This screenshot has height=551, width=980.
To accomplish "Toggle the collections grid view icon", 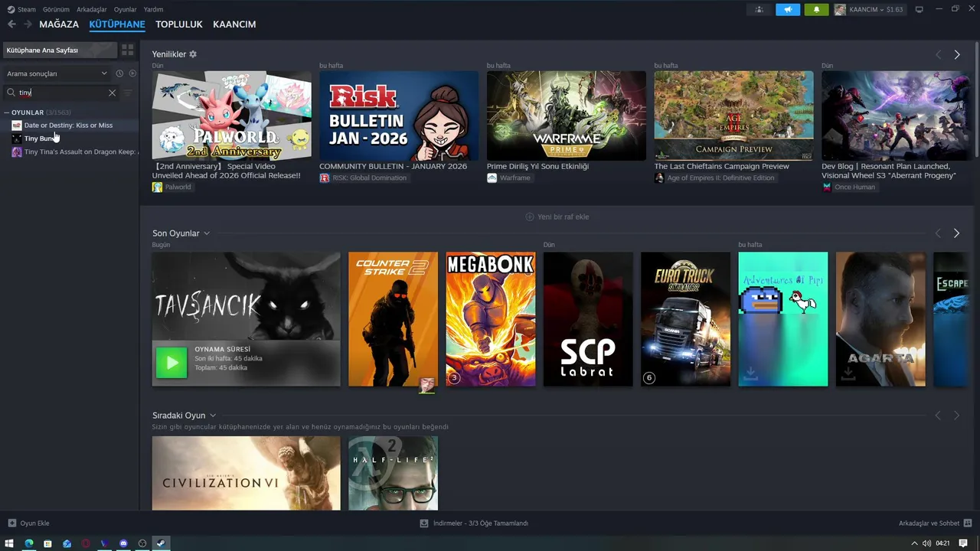I will click(128, 50).
